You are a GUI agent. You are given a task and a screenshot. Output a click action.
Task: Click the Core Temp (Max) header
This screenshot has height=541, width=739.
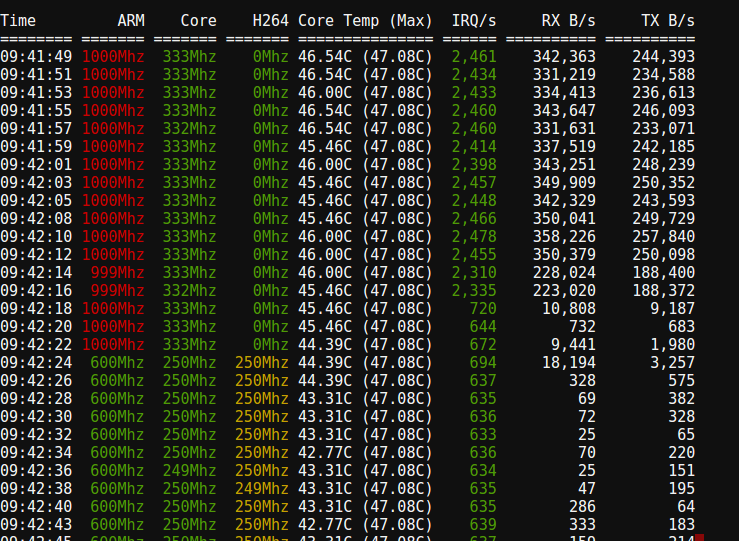click(365, 21)
